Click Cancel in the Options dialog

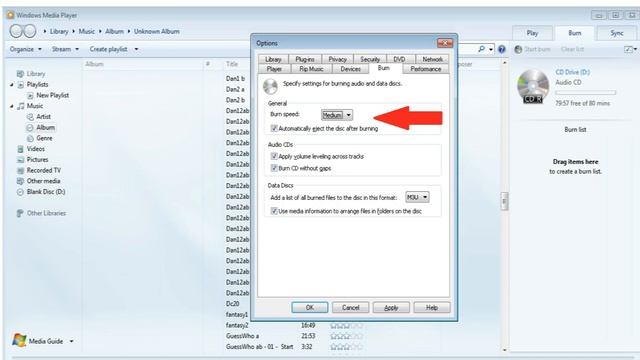pos(351,307)
